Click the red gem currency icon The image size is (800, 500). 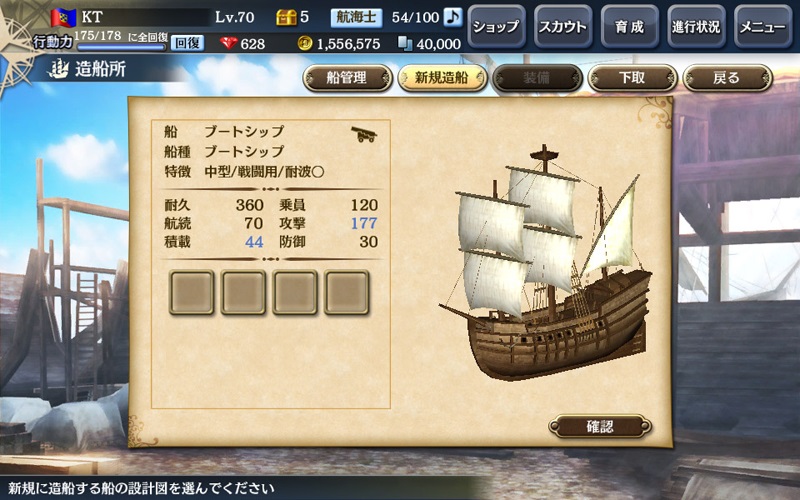point(229,43)
